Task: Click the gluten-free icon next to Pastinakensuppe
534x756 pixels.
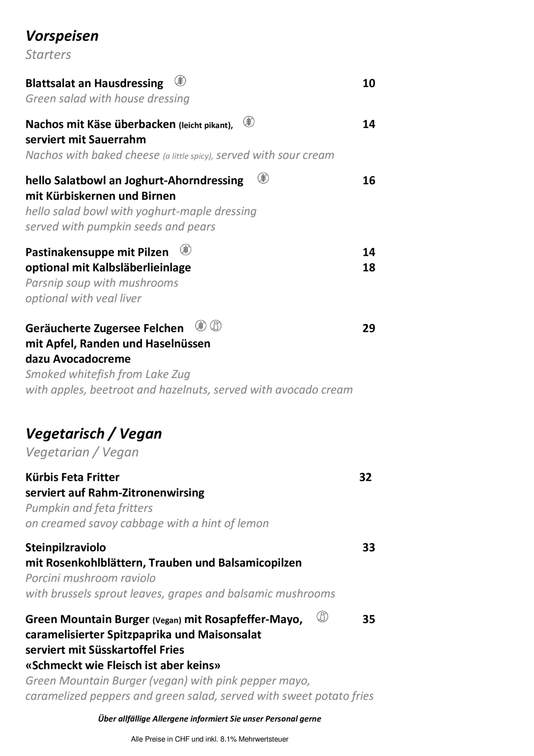Action: tap(186, 250)
